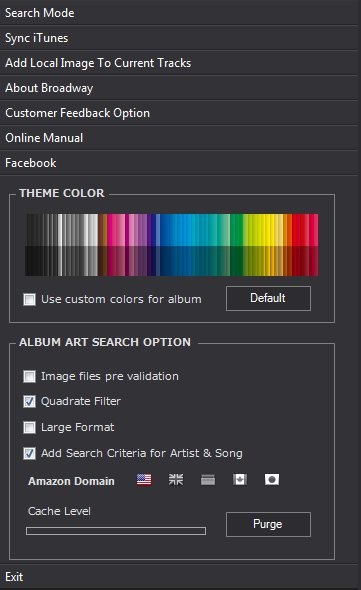This screenshot has height=590, width=361.
Task: Disable Add Search Criteria for Artist & Song
Action: (x=29, y=453)
